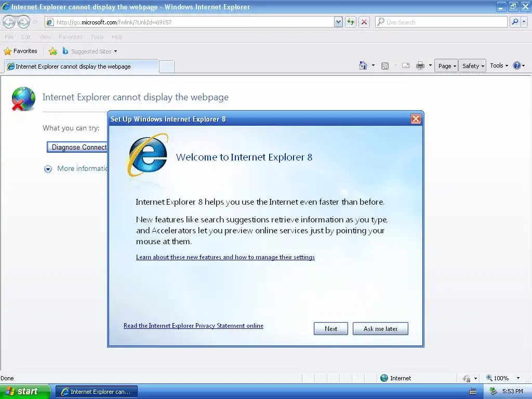Click the Protected Mode status icon

click(x=467, y=378)
